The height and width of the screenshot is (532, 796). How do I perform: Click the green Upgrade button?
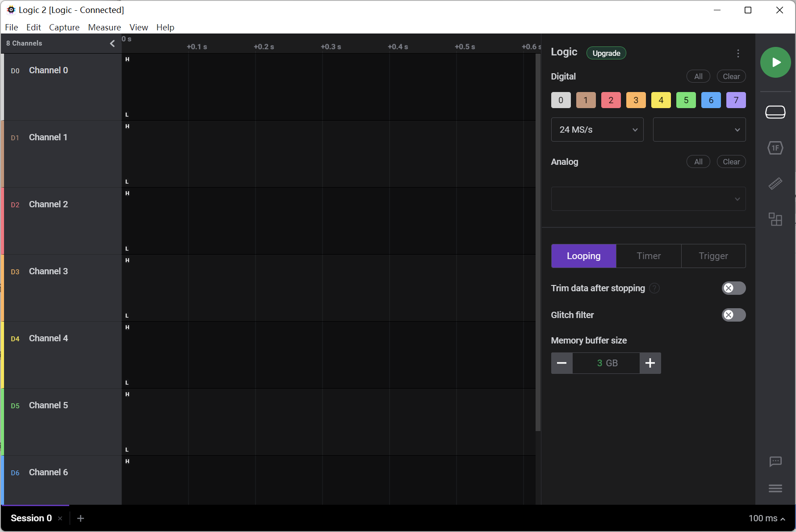coord(606,53)
